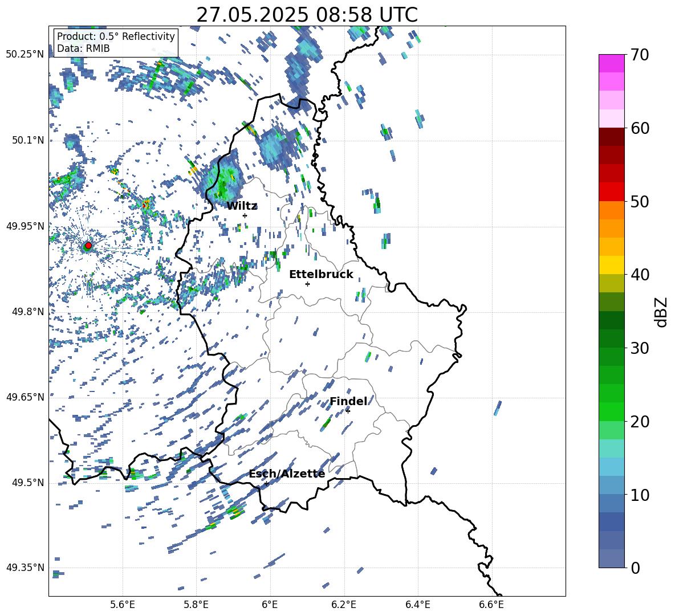Screen dimensions: 675x616
Task: Click the red radar site marker
Action: (x=88, y=246)
